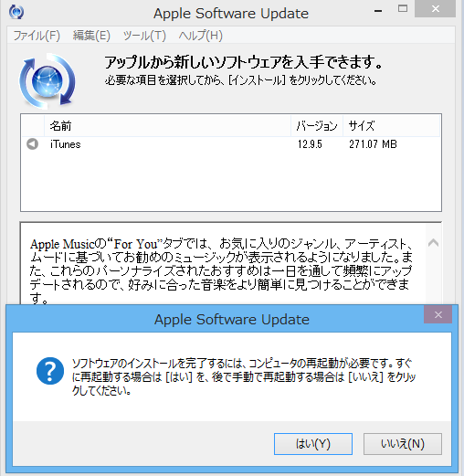
Task: Click the blue question mark icon
Action: (50, 371)
